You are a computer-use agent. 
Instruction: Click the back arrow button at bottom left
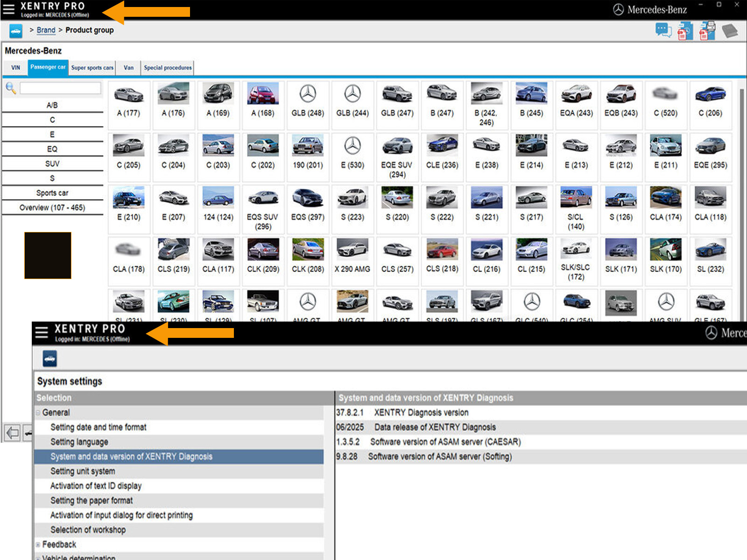click(12, 433)
